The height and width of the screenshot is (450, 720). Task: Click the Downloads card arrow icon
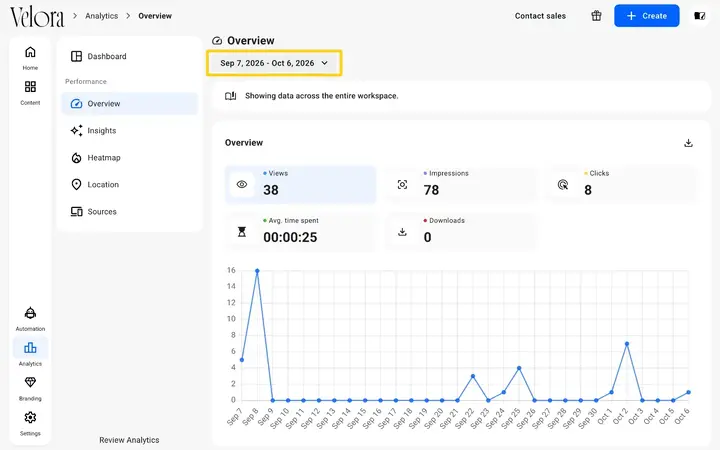pyautogui.click(x=402, y=232)
